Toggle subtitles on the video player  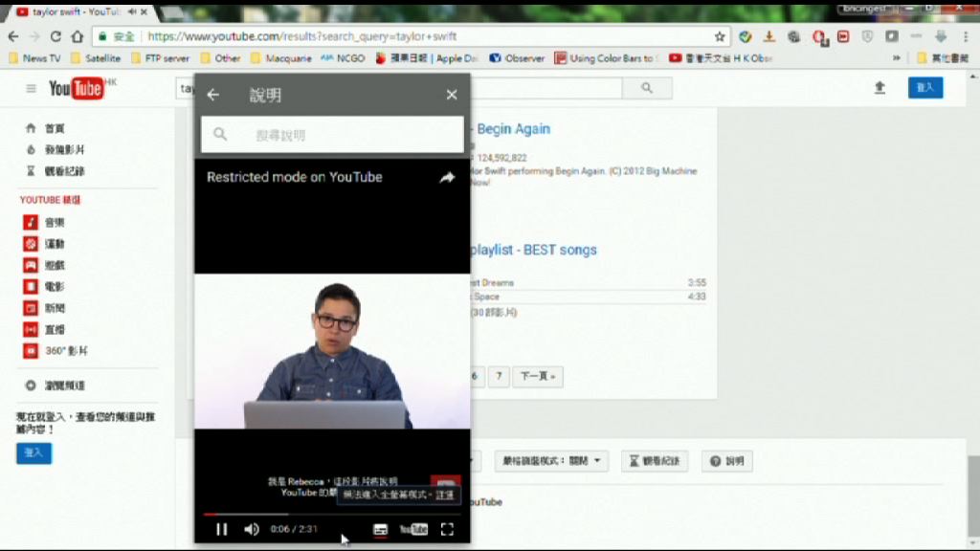[x=380, y=529]
